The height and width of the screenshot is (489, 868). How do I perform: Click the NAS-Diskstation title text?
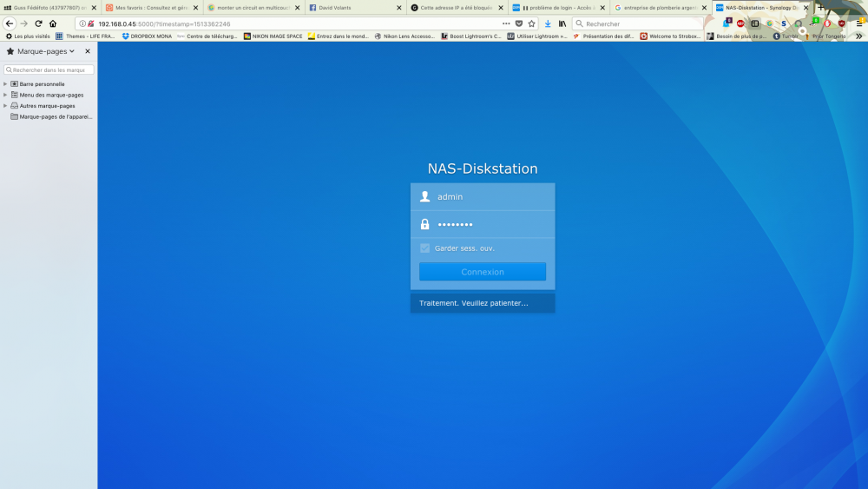pos(482,169)
